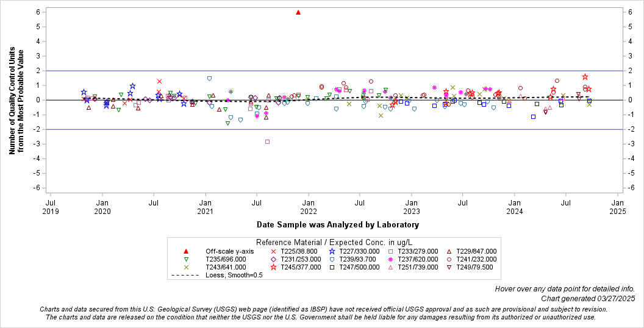
Task: Click the 'T237/620.000' legend label
Action: pos(418,260)
